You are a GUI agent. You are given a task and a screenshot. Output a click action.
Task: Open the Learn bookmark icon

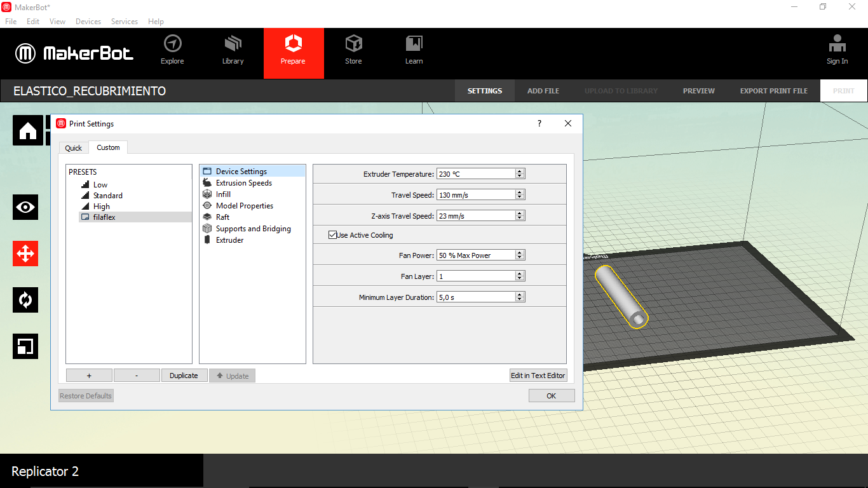pyautogui.click(x=414, y=43)
